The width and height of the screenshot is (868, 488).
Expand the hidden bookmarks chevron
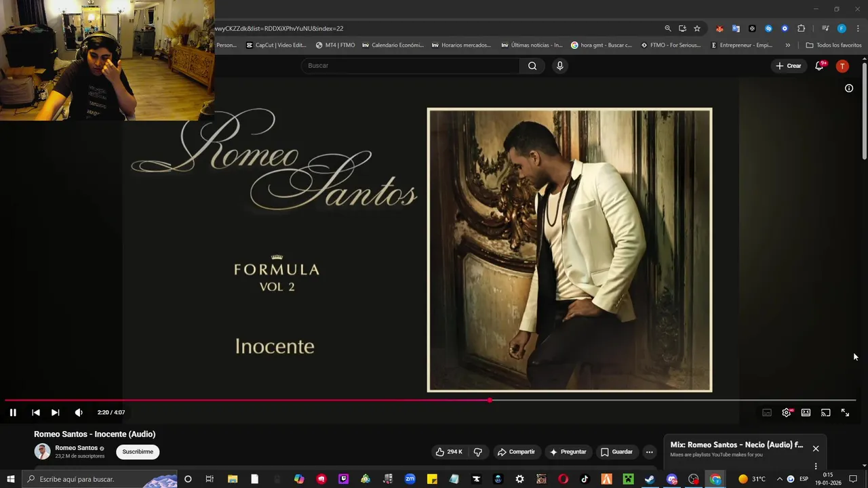[x=787, y=45]
